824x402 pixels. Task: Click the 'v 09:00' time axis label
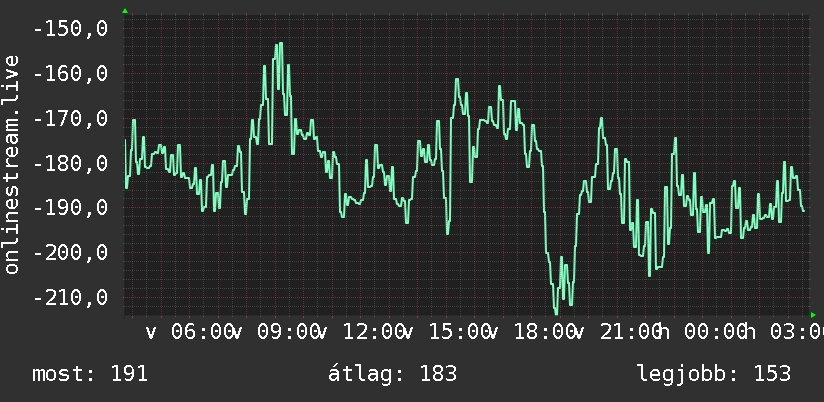(275, 332)
